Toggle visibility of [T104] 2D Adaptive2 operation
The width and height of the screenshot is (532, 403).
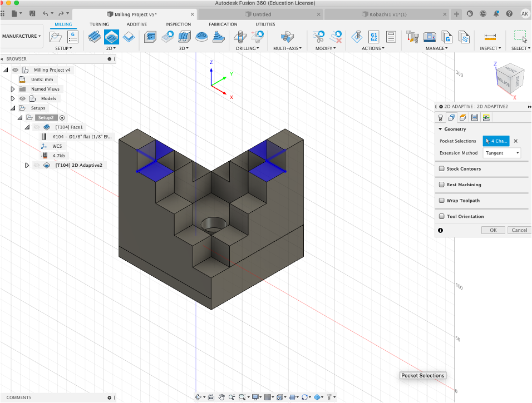37,166
